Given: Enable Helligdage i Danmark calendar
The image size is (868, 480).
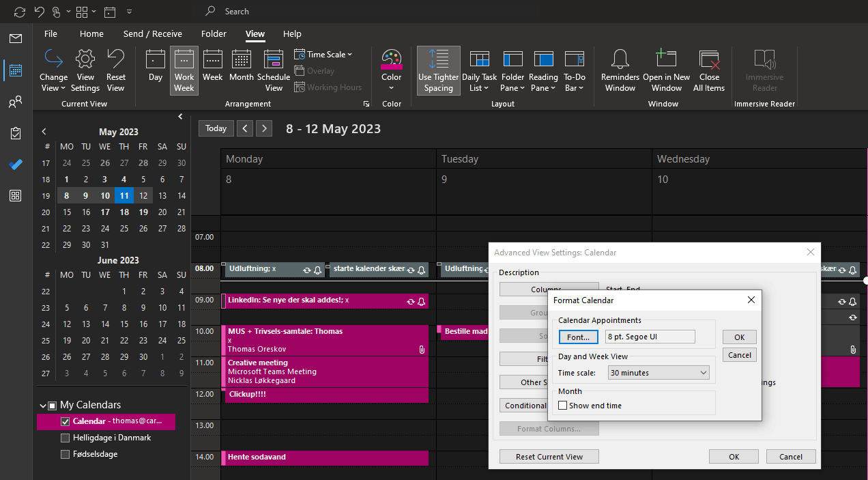Looking at the screenshot, I should point(66,438).
